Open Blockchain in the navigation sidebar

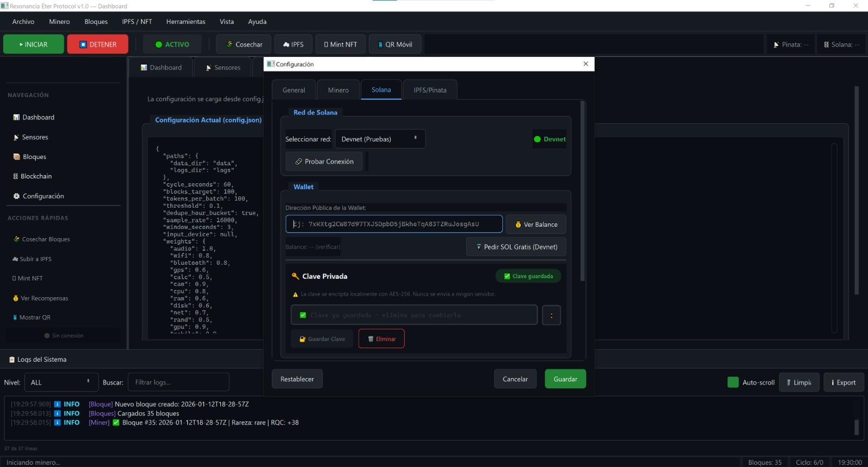(x=36, y=176)
